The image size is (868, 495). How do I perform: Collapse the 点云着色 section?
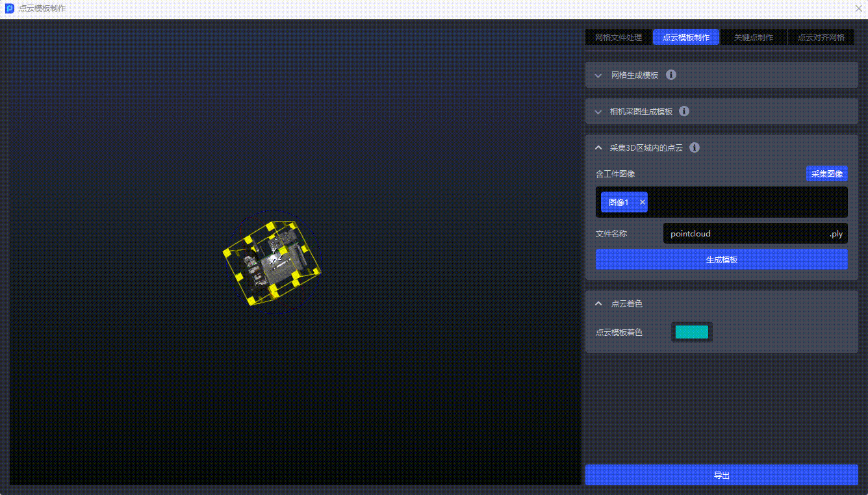coord(598,304)
